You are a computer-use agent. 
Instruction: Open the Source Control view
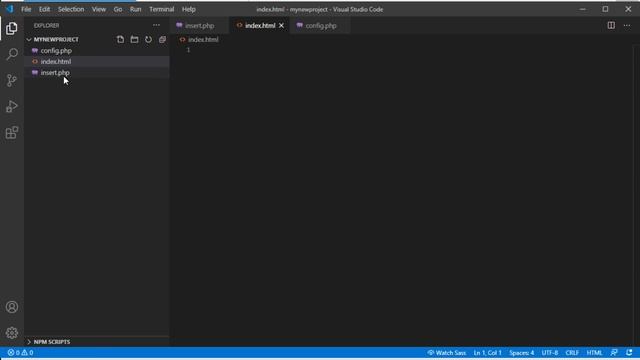click(12, 80)
